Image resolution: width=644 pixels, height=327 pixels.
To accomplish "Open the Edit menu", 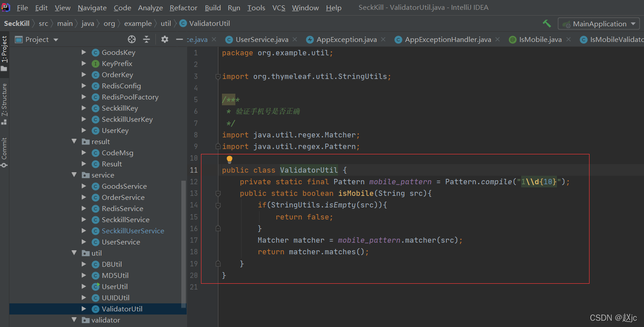I will [x=42, y=8].
